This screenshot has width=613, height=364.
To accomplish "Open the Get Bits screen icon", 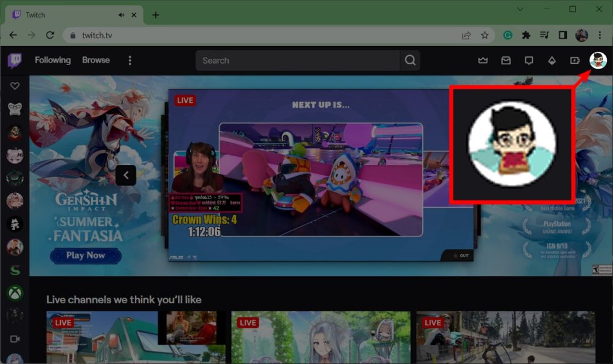I will tap(574, 60).
